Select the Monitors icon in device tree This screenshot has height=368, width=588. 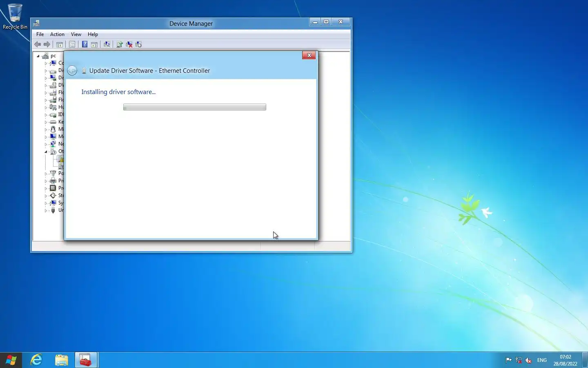(x=53, y=137)
